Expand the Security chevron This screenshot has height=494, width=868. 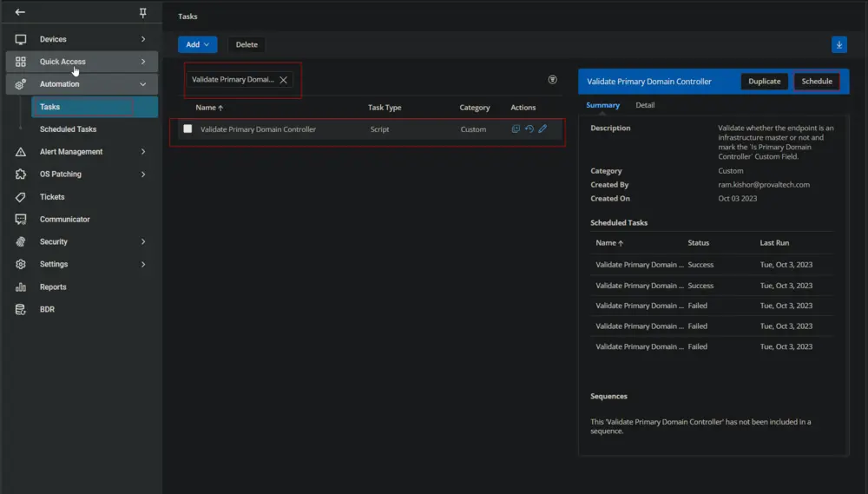pos(143,241)
